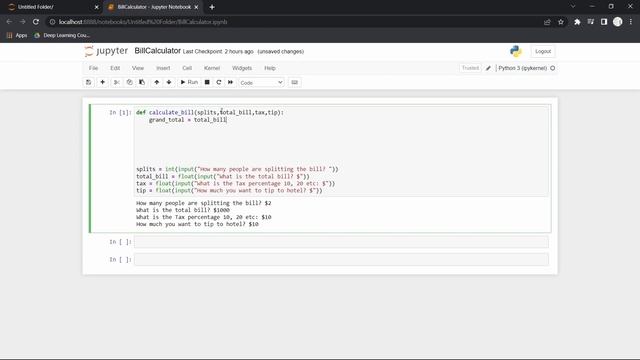This screenshot has height=360, width=640.
Task: Open the Cell menu
Action: click(187, 68)
